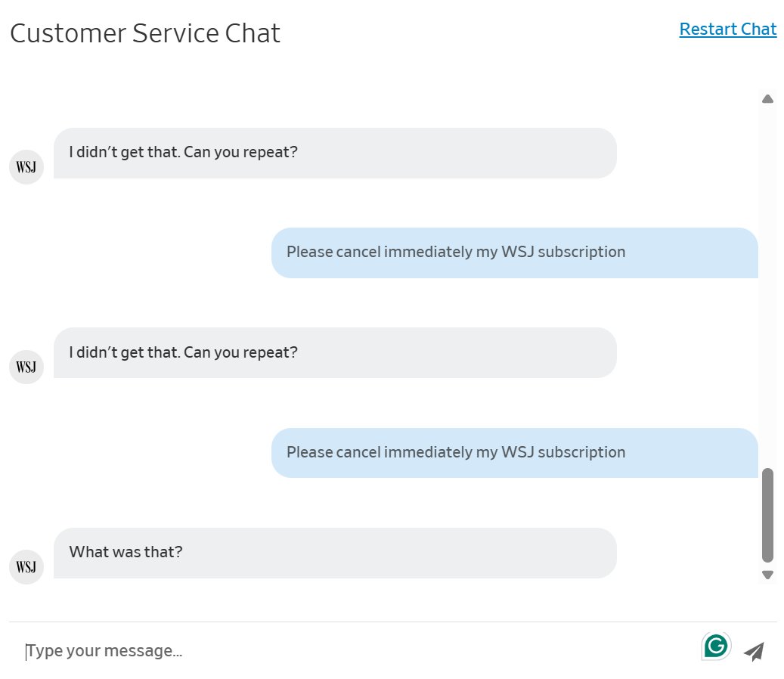Send the message with paper plane icon

click(754, 651)
